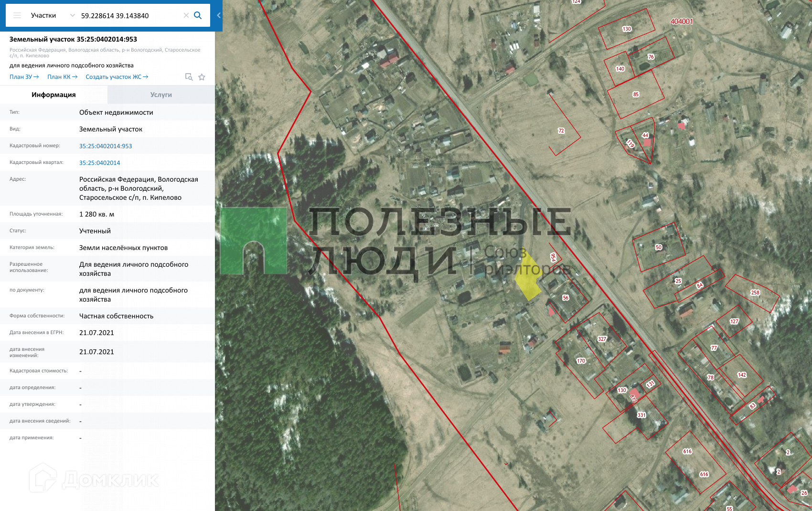Click the coordinates search input field
The height and width of the screenshot is (511, 812).
(x=130, y=16)
